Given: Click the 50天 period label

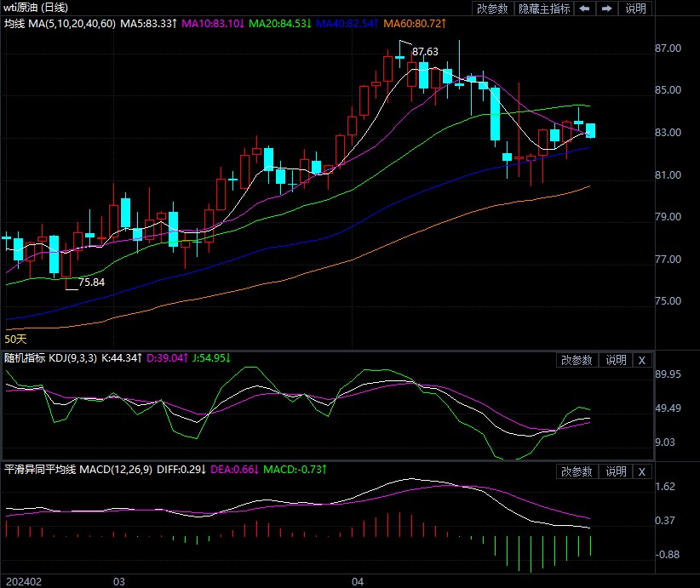Looking at the screenshot, I should 16,340.
